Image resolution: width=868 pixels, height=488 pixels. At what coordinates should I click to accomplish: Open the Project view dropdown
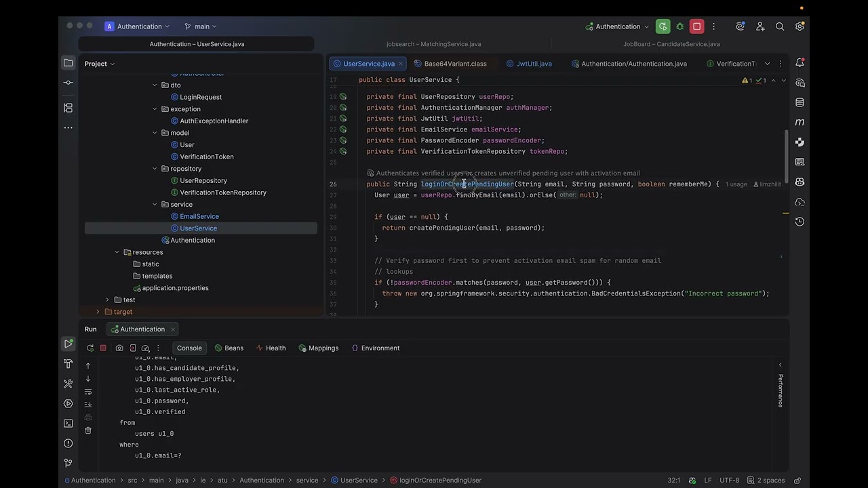[x=100, y=64]
